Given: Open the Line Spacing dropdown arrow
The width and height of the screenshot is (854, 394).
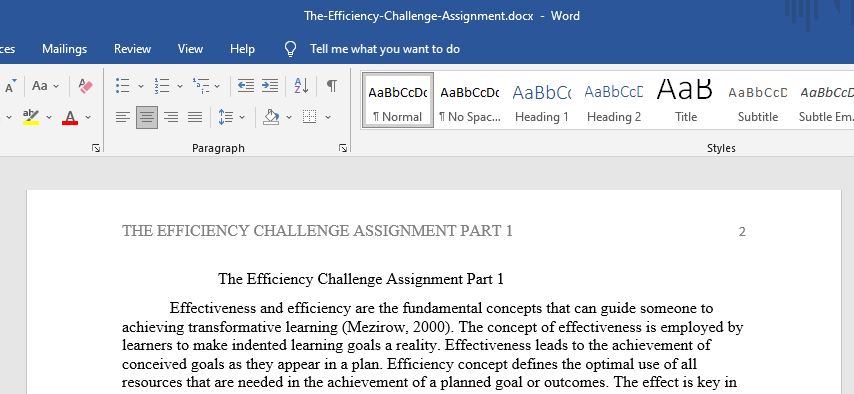Looking at the screenshot, I should click(x=242, y=117).
